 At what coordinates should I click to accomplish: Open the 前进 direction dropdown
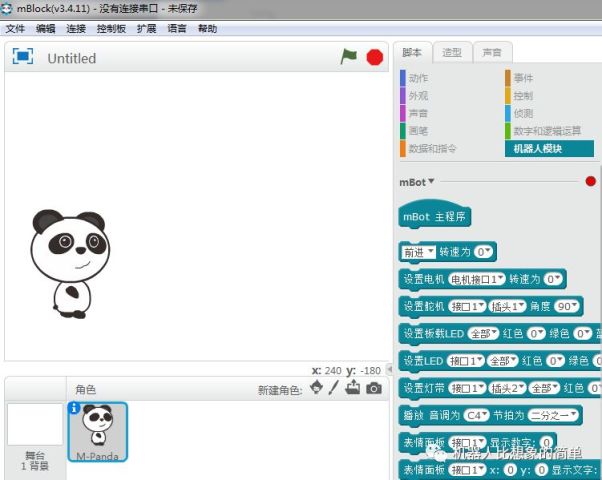418,252
